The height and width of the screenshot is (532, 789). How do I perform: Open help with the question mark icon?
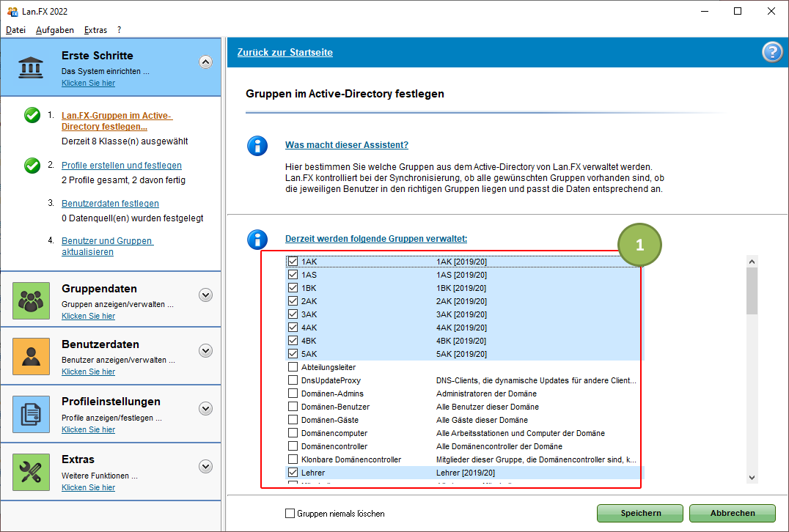(772, 52)
